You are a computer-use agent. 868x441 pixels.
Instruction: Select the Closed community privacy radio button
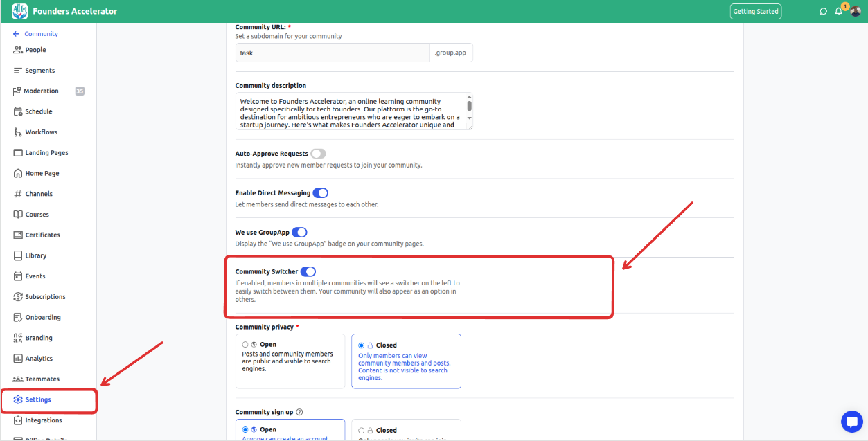tap(361, 345)
